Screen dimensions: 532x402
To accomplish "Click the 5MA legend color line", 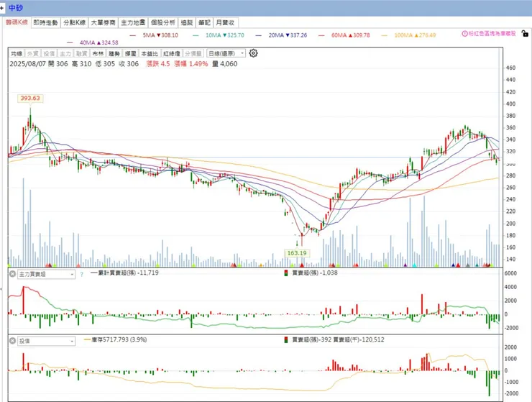I will click(x=133, y=35).
